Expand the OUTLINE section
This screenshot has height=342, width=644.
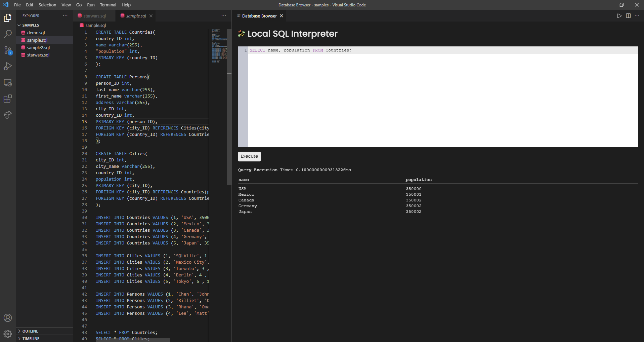(x=30, y=331)
